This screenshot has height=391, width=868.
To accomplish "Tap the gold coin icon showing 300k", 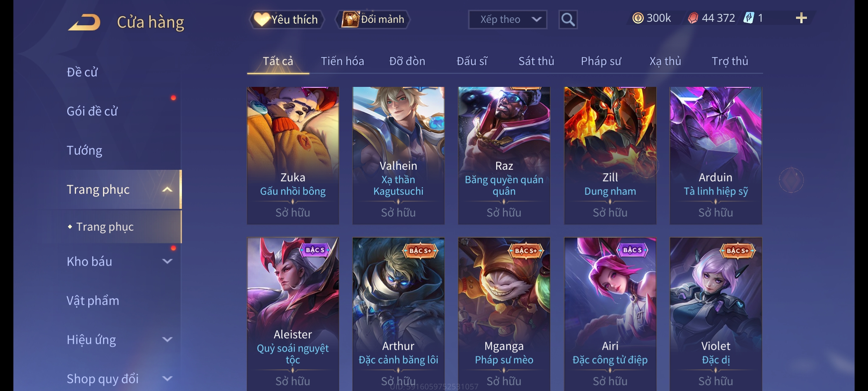I will 638,18.
